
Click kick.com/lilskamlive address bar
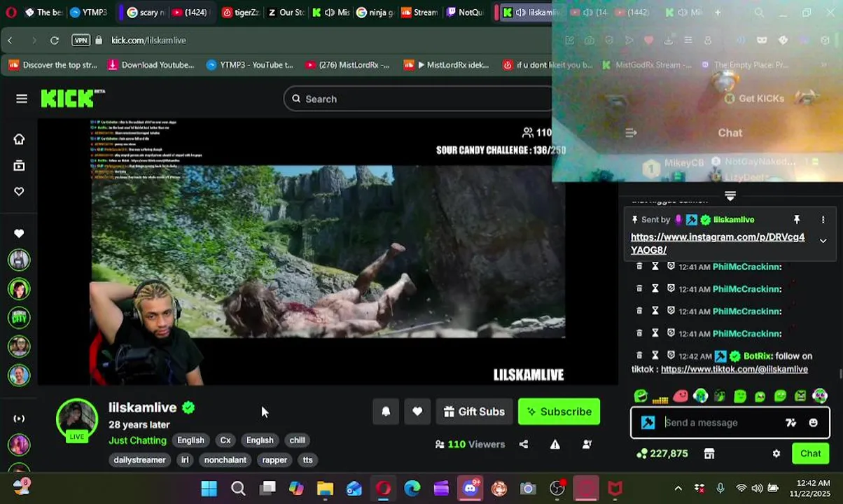[x=148, y=41]
